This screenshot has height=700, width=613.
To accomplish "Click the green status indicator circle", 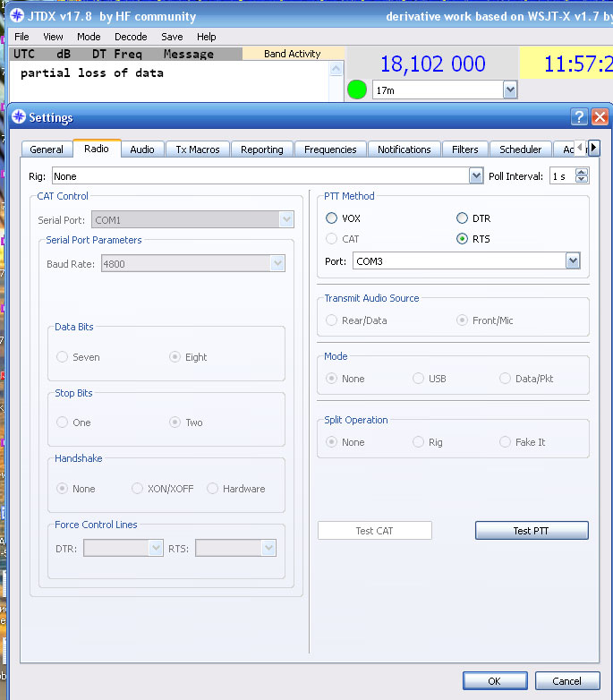I will (x=357, y=90).
